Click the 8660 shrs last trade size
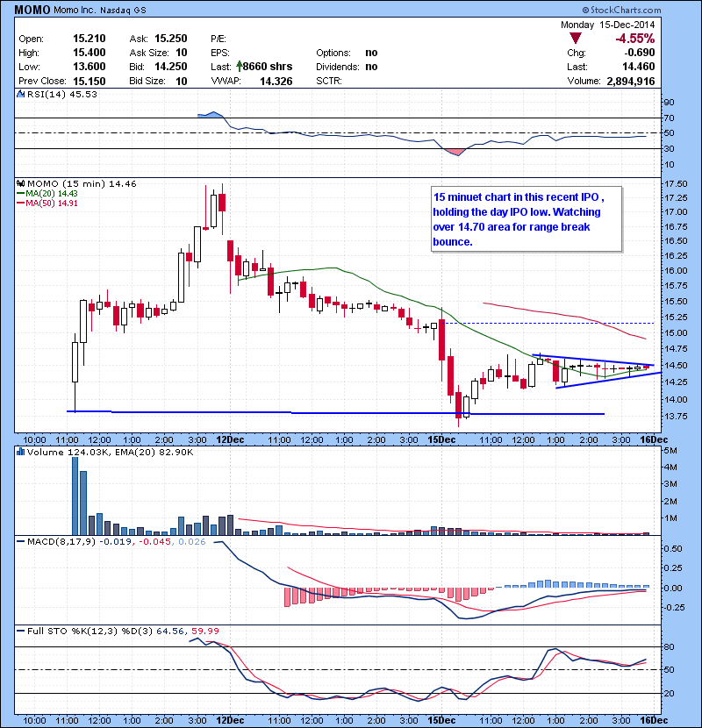The image size is (702, 728). (x=268, y=67)
